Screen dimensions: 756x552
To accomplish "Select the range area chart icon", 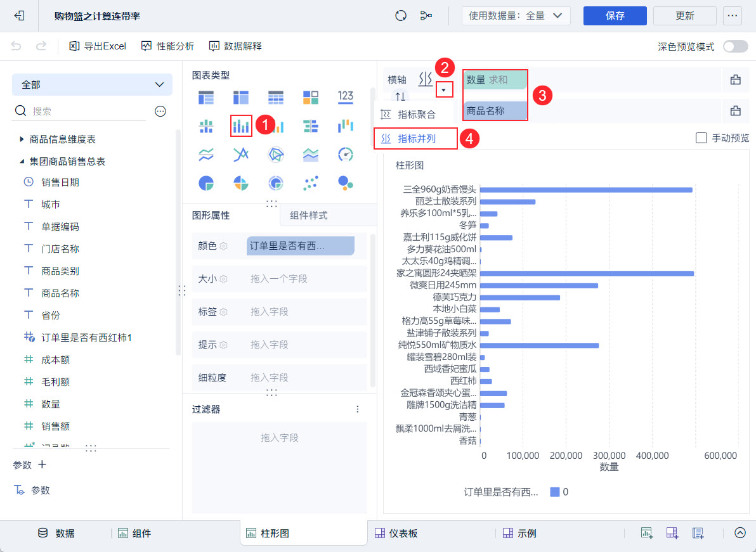I will (311, 155).
